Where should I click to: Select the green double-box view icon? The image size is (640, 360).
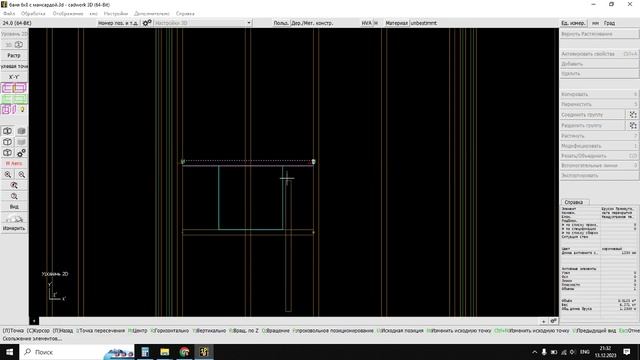tap(14, 99)
